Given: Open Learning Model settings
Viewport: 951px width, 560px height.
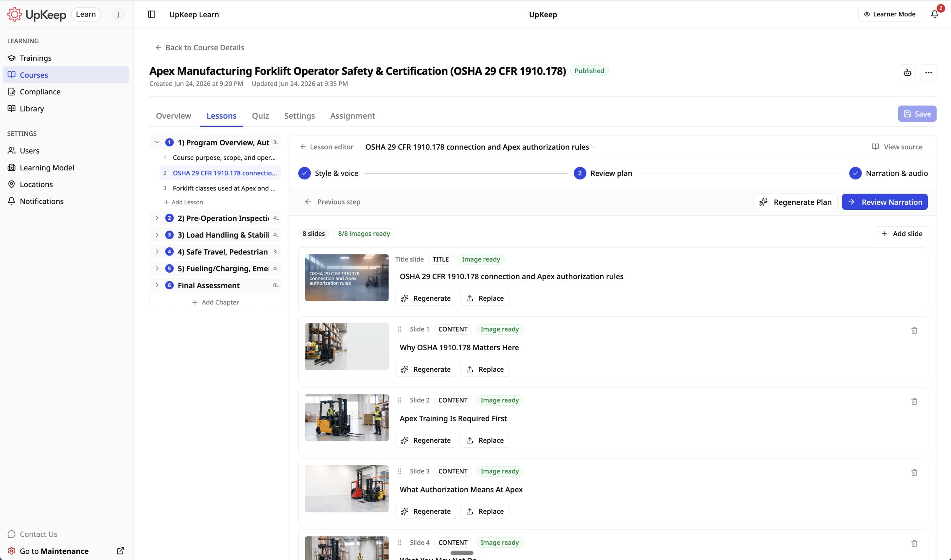Looking at the screenshot, I should [x=66, y=168].
